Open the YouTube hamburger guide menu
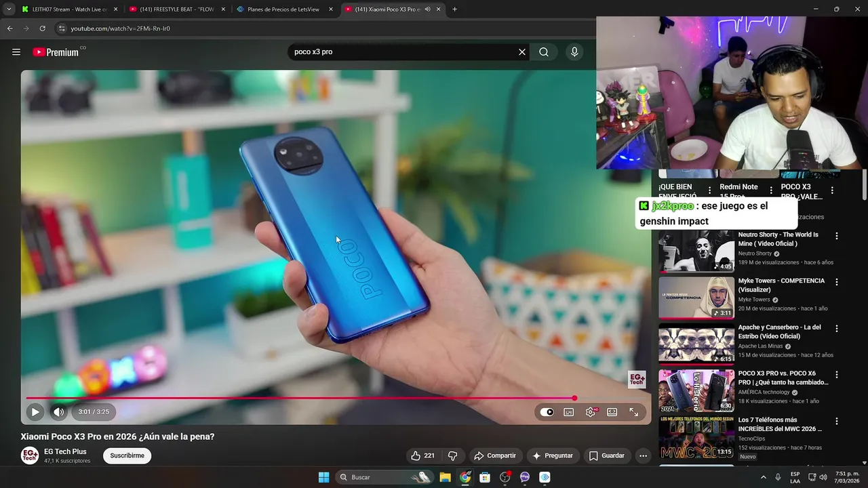868x488 pixels. click(x=16, y=52)
